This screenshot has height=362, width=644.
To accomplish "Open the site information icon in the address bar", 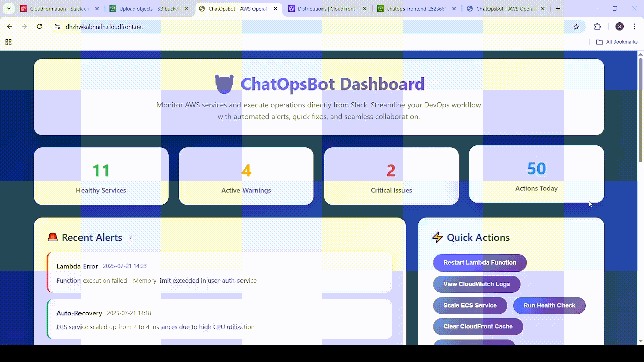I will (x=57, y=26).
